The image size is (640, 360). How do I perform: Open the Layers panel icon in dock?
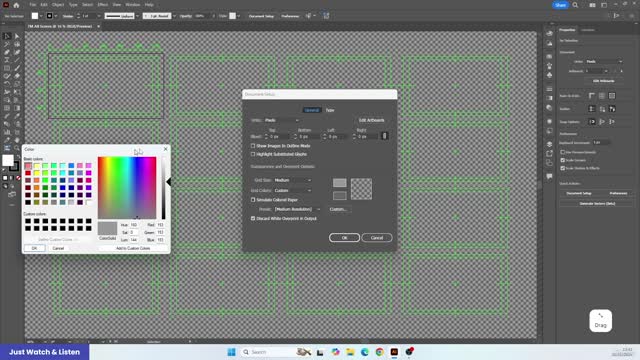click(549, 144)
